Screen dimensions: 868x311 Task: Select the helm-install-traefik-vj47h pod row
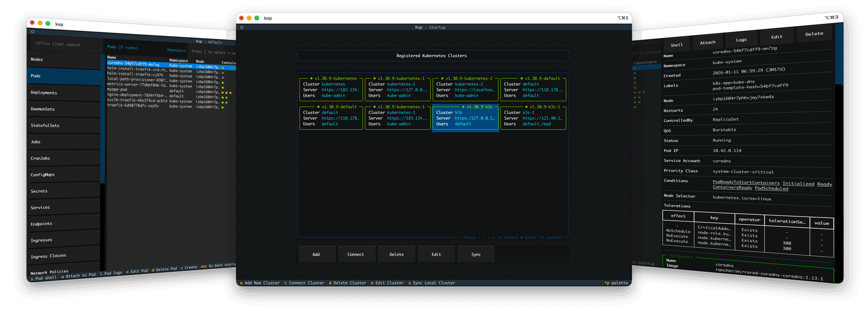tap(171, 75)
